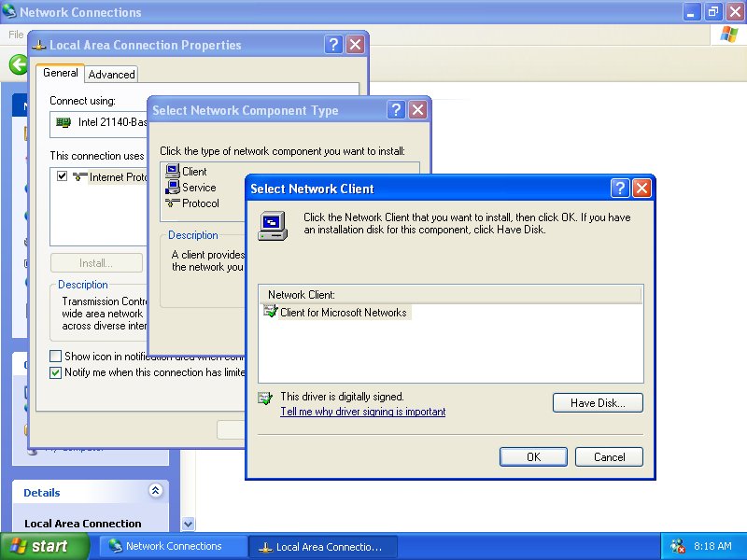The width and height of the screenshot is (747, 560).
Task: Disable notify when connection has limited connectivity
Action: (55, 372)
